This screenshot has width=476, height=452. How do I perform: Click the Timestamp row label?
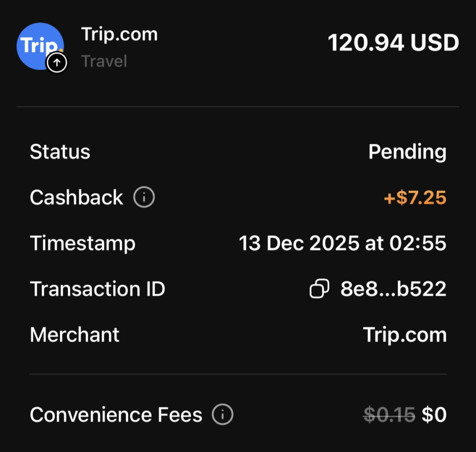click(83, 243)
